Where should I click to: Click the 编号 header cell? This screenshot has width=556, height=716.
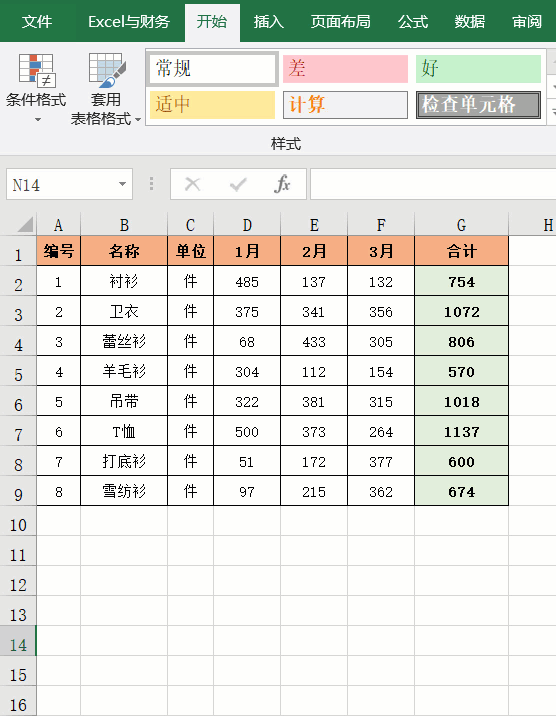[58, 251]
